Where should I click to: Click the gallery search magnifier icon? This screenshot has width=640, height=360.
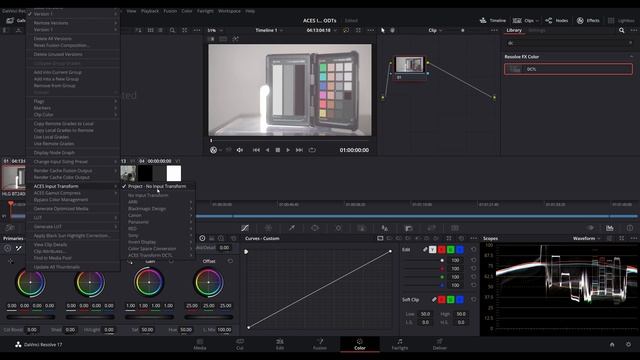tap(172, 30)
